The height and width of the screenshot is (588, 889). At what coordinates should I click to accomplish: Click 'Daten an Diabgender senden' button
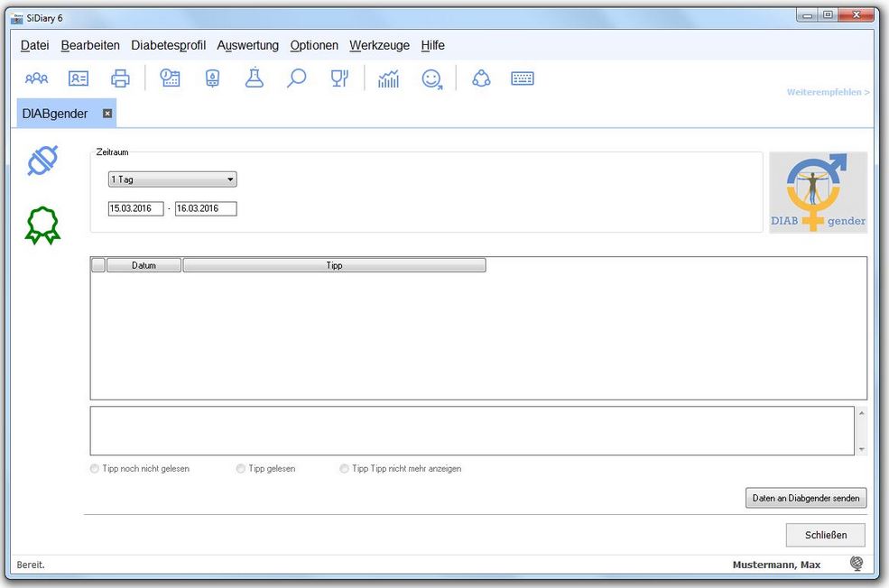(x=806, y=498)
